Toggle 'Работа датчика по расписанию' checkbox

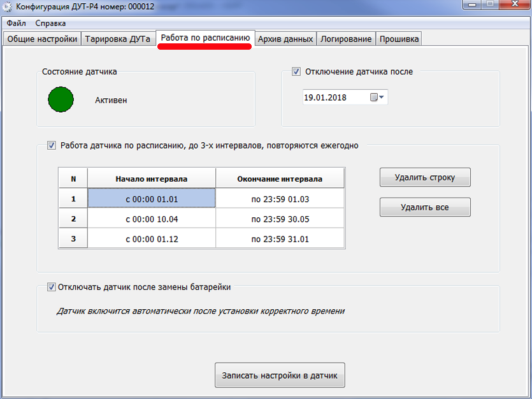tap(52, 145)
